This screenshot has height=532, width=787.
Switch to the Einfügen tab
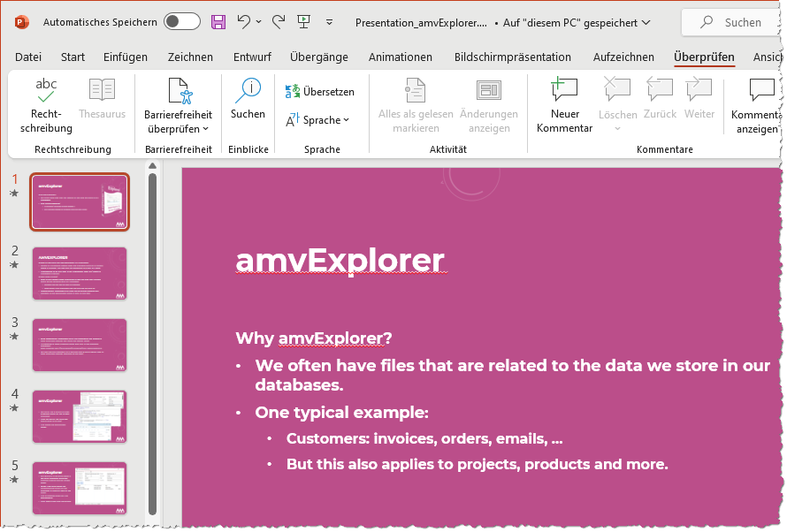[x=126, y=57]
